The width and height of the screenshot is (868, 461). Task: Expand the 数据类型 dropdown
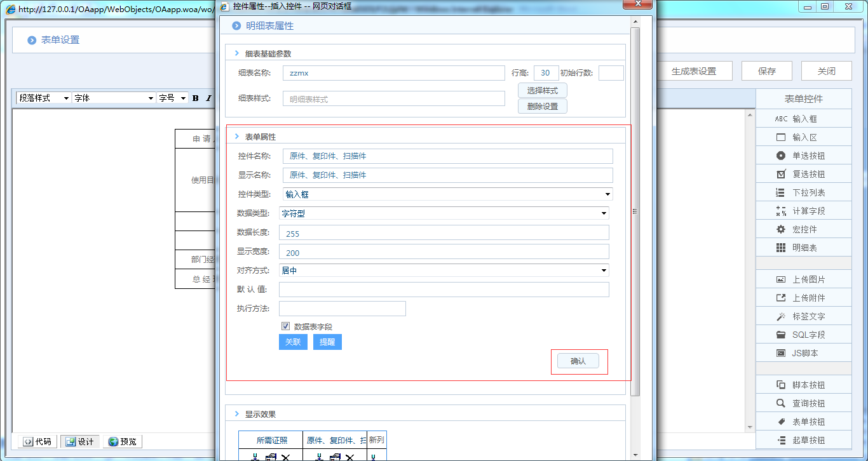tap(604, 213)
